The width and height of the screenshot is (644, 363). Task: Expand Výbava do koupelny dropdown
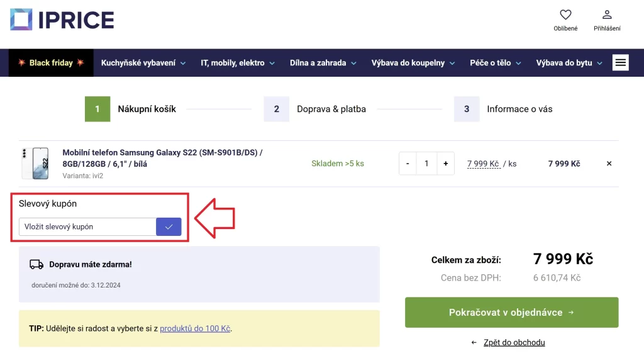click(x=413, y=63)
